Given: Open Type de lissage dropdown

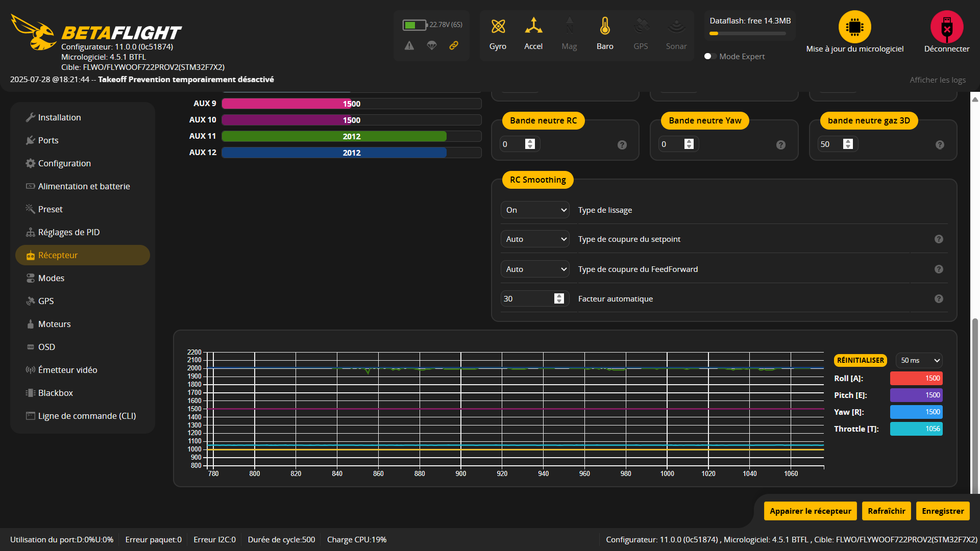Looking at the screenshot, I should pos(535,210).
